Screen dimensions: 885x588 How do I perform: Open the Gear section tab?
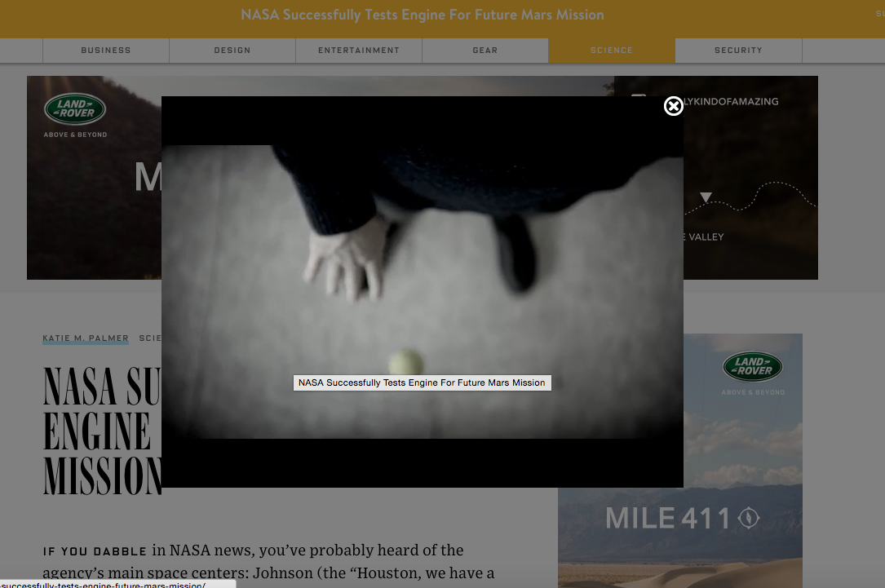(485, 51)
